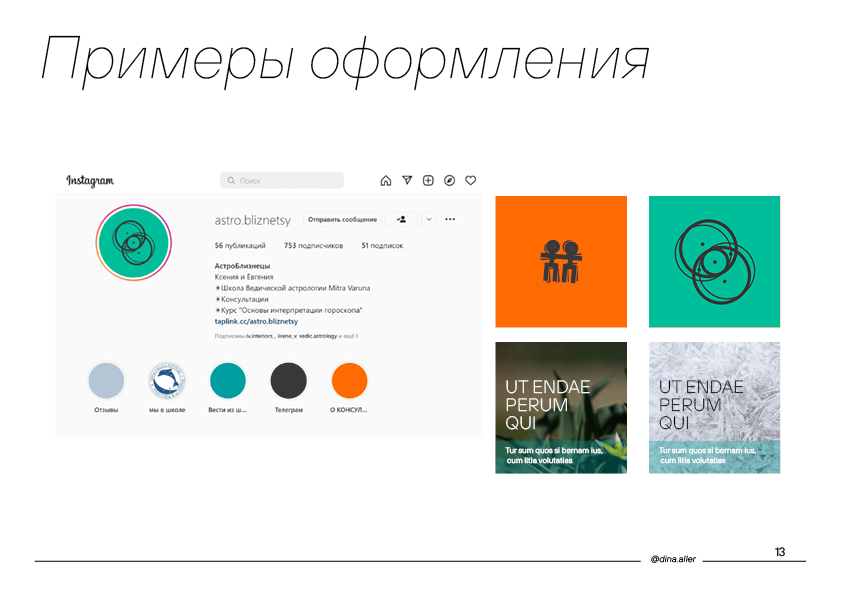Create new post plus icon
This screenshot has height=595, width=842.
coord(428,180)
